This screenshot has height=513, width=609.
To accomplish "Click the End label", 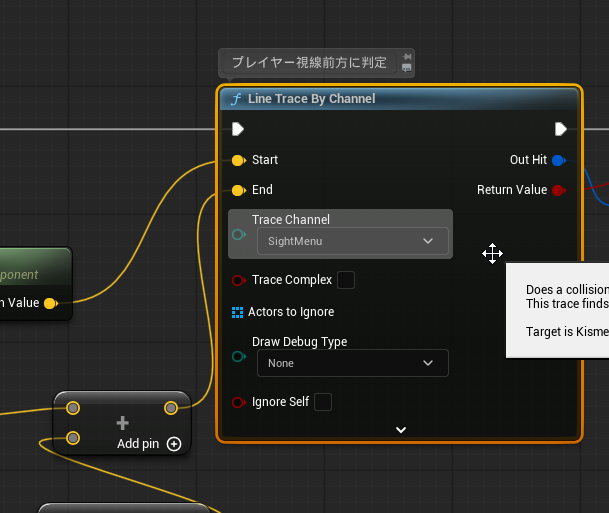I will tap(262, 190).
